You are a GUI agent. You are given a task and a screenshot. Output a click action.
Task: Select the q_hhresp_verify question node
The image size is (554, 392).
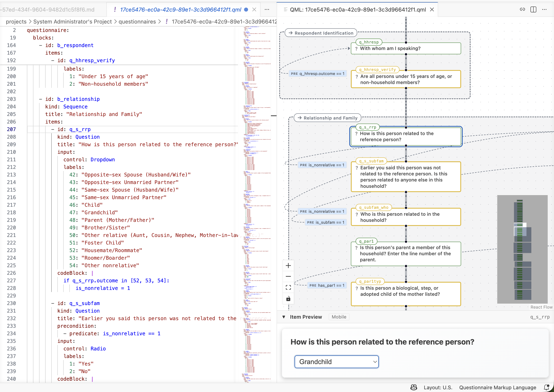pyautogui.click(x=406, y=79)
